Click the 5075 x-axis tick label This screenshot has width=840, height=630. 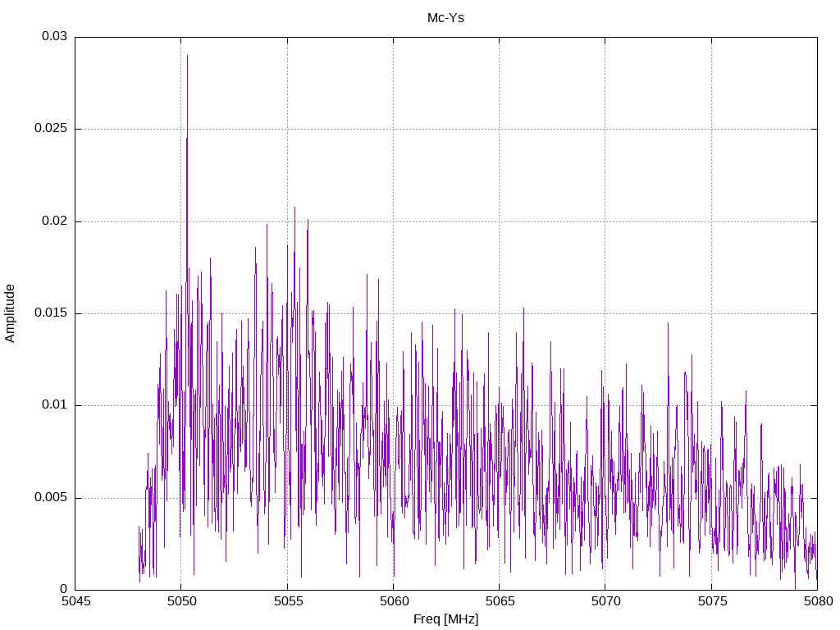click(712, 601)
